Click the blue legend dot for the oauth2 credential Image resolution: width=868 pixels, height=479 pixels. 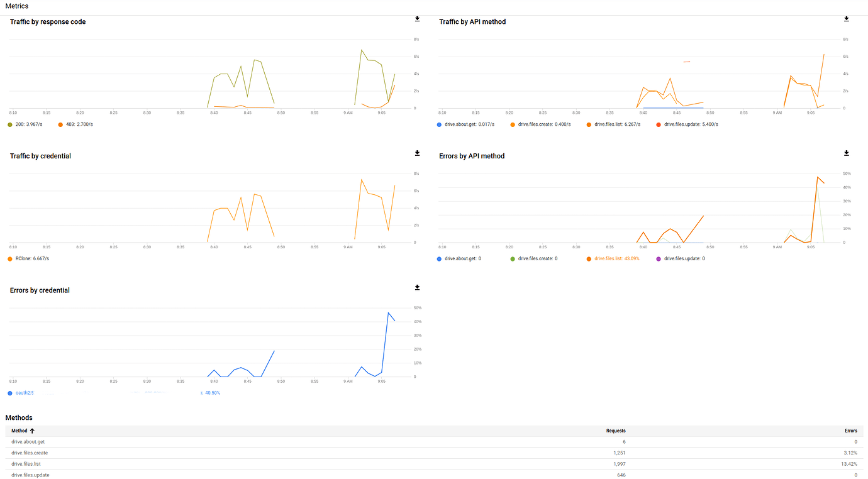9,392
